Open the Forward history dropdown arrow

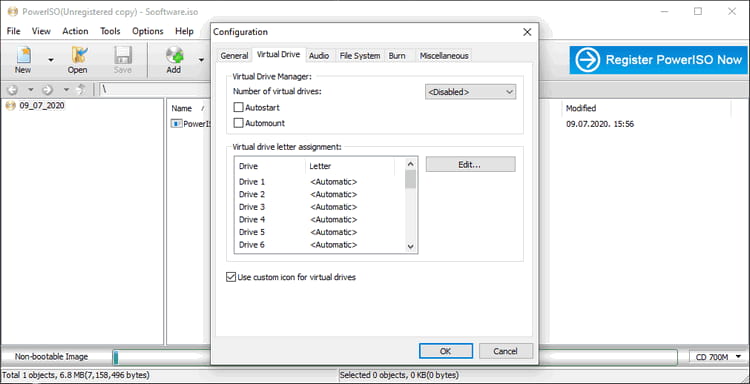click(x=66, y=89)
